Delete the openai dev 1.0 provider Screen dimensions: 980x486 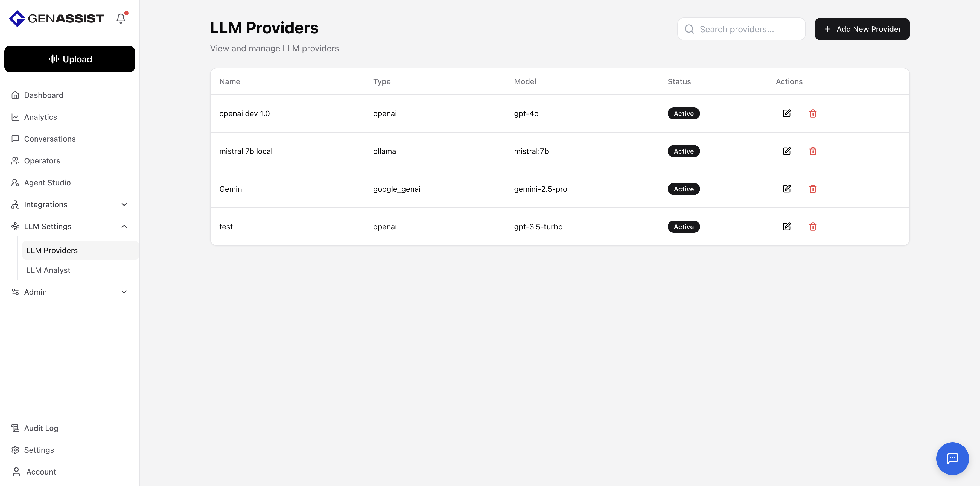click(813, 113)
